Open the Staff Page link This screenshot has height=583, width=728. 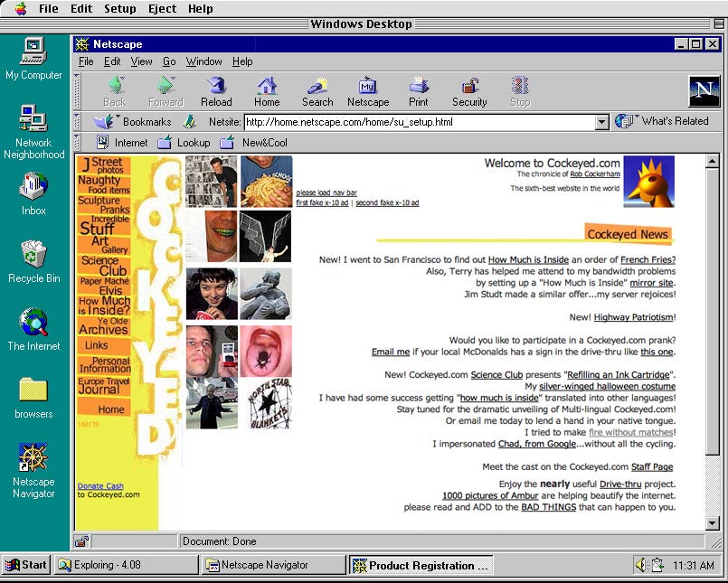(652, 466)
